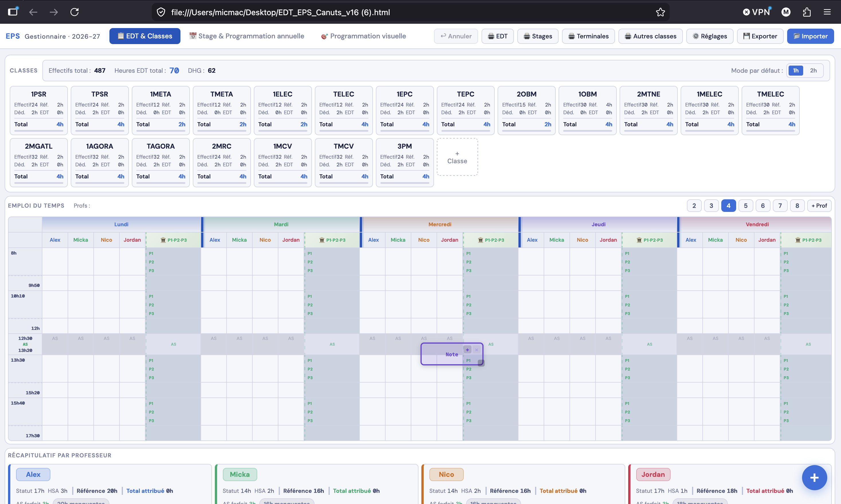The height and width of the screenshot is (504, 841).
Task: Go forward with the browser forward arrow
Action: click(x=54, y=12)
